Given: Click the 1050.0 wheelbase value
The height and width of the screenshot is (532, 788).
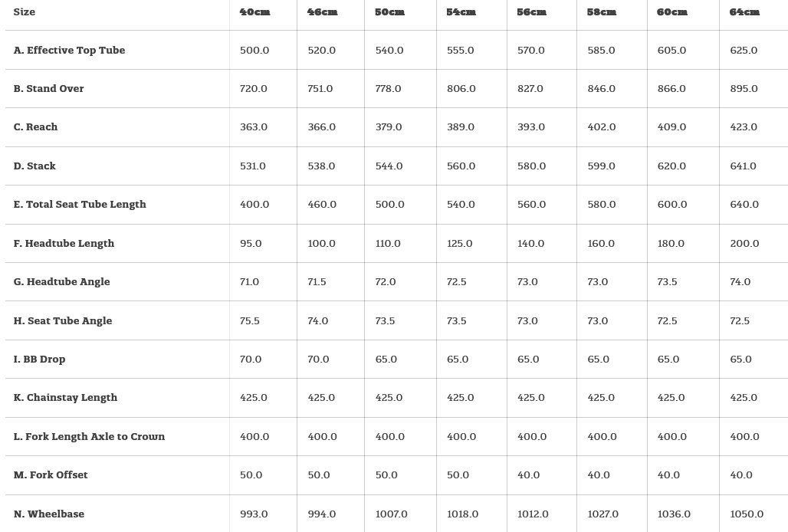Looking at the screenshot, I should tap(747, 514).
